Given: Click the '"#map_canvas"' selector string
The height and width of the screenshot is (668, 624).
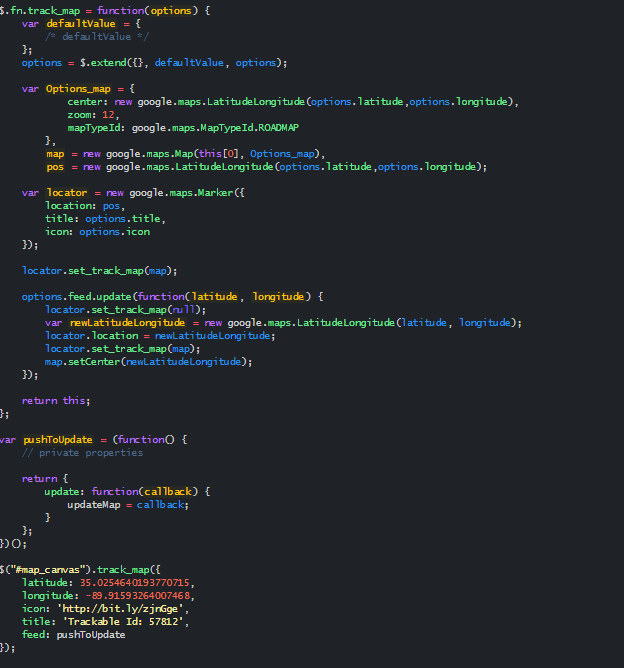Looking at the screenshot, I should (47, 570).
